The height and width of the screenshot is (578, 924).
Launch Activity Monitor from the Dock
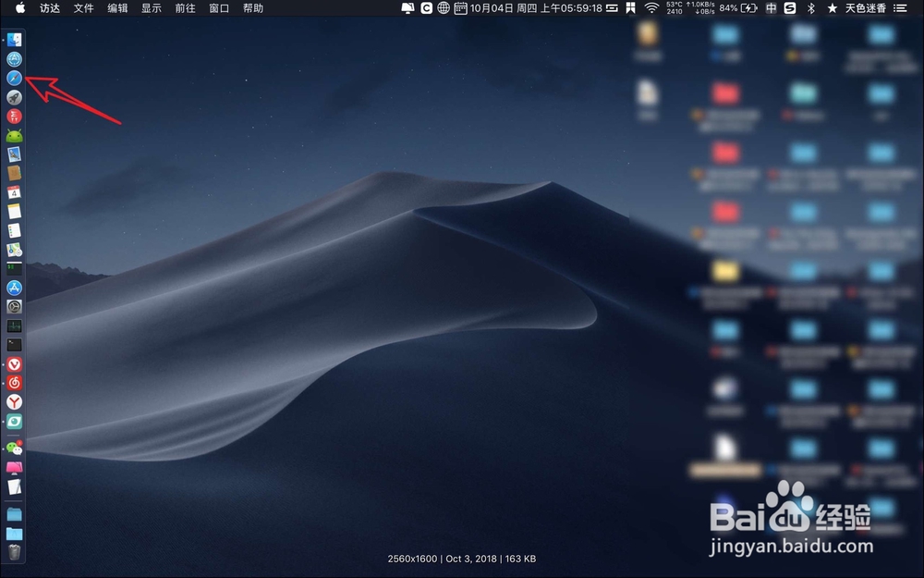[x=14, y=326]
